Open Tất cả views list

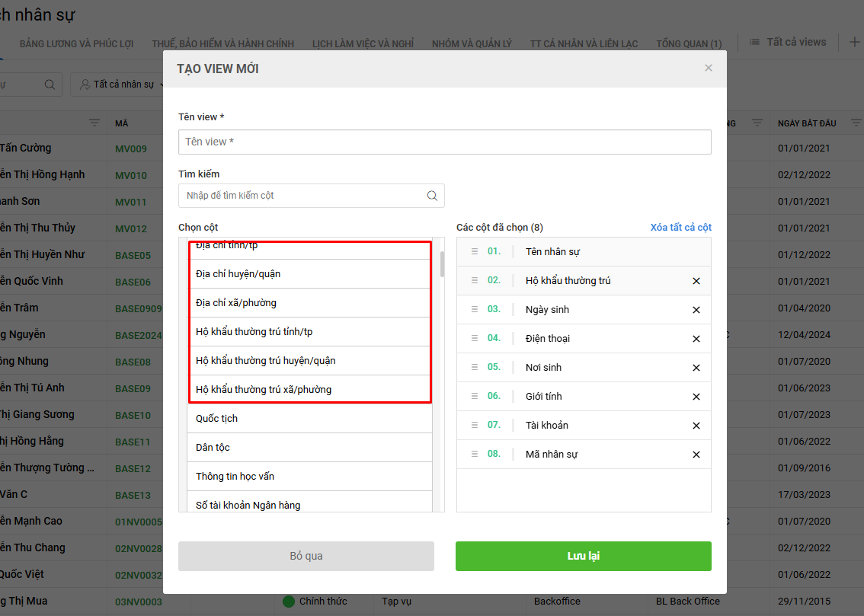788,42
